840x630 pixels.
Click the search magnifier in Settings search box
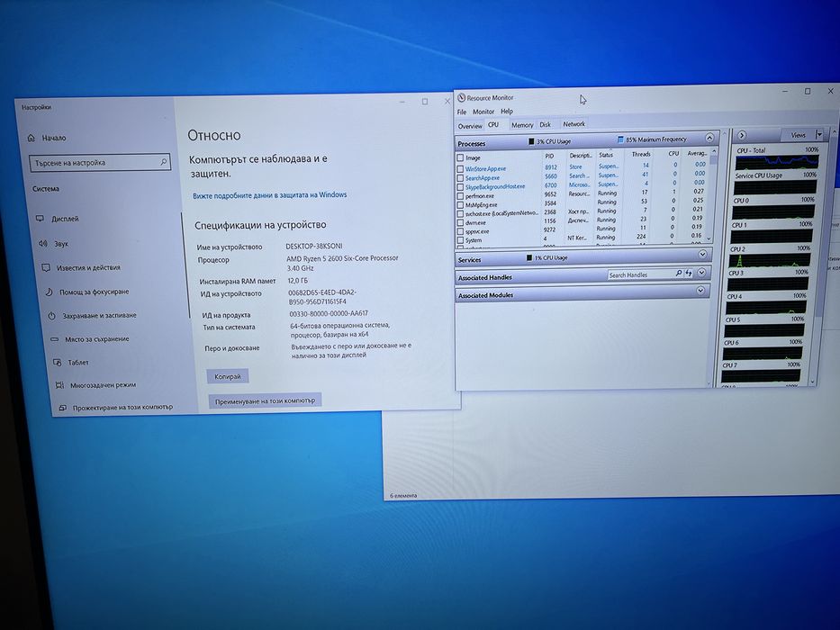click(163, 161)
